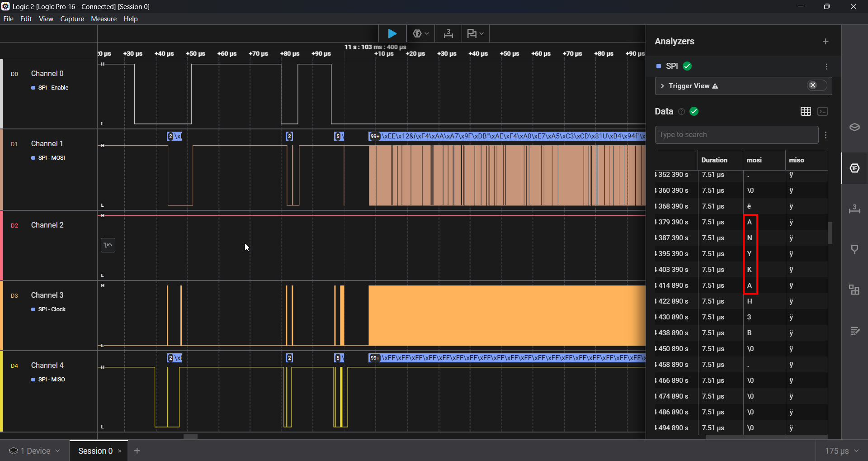Open the Capture menu
The image size is (868, 461).
point(72,19)
